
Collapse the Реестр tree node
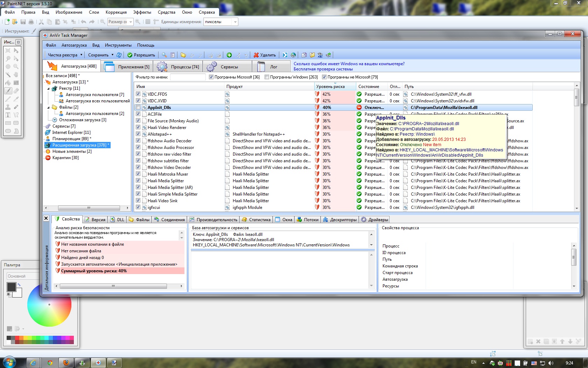pyautogui.click(x=49, y=89)
